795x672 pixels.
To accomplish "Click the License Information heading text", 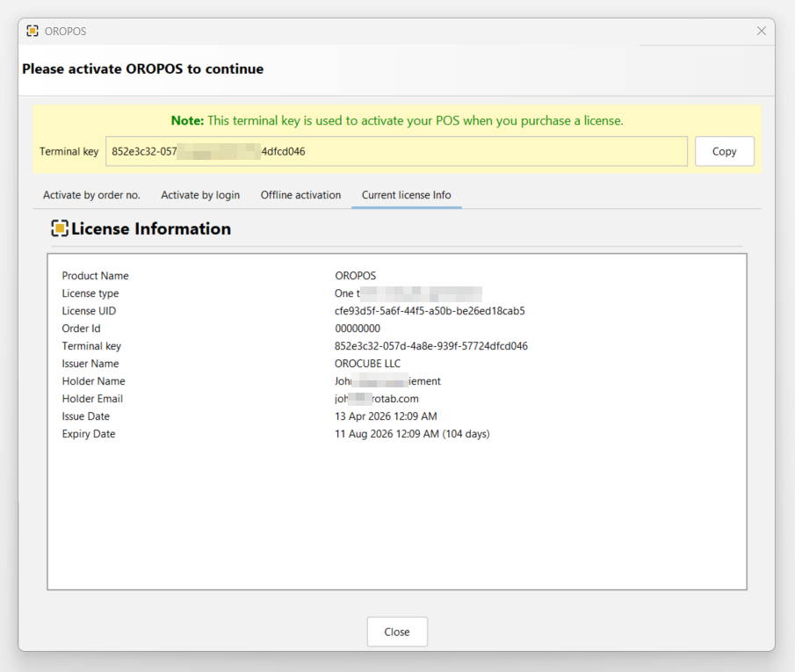I will pyautogui.click(x=151, y=228).
